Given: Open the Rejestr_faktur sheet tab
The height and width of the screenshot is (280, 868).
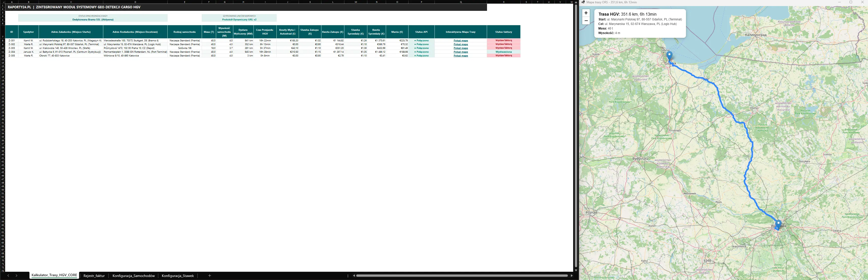Looking at the screenshot, I should [x=94, y=276].
